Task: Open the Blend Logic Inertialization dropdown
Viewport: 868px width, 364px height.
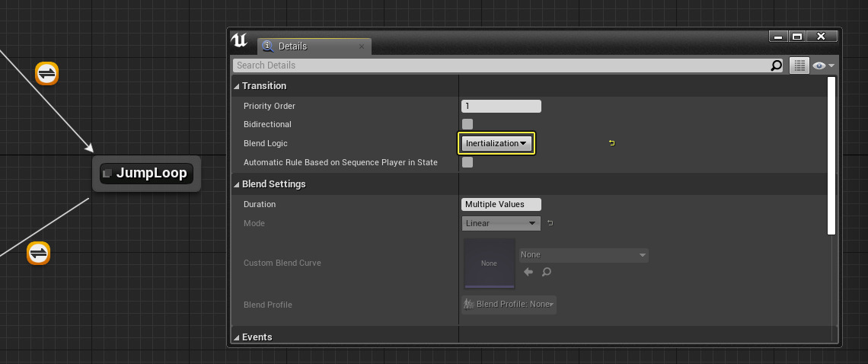Action: tap(496, 143)
